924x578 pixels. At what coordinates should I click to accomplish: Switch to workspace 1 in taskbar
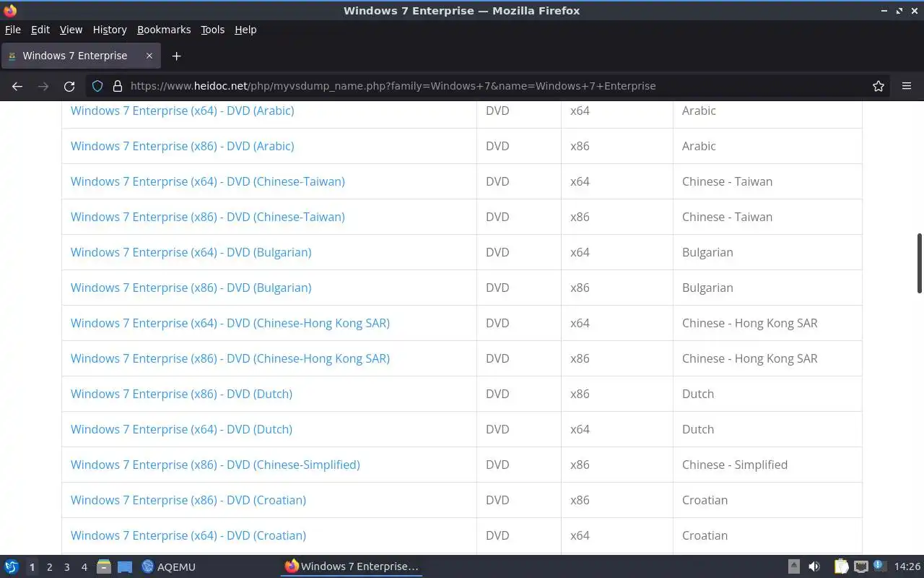(x=32, y=567)
